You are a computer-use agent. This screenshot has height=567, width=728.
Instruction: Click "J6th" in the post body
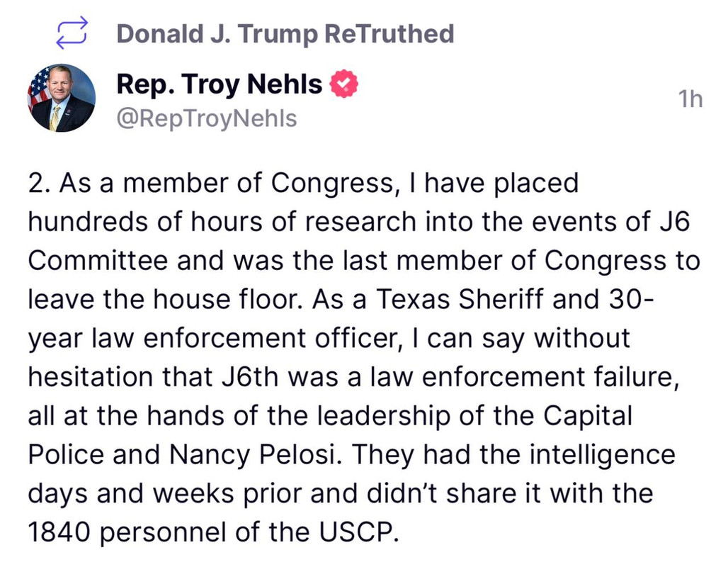(x=248, y=376)
